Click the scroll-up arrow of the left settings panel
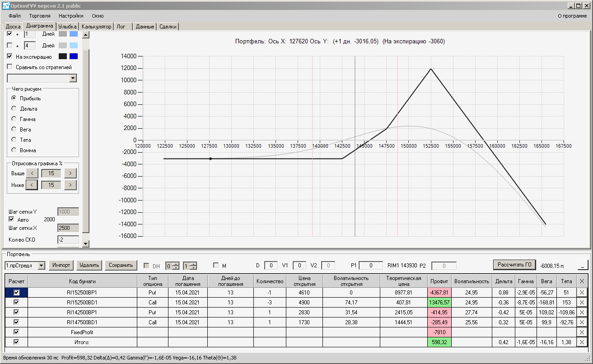Viewport: 593px width, 364px height. coord(86,35)
